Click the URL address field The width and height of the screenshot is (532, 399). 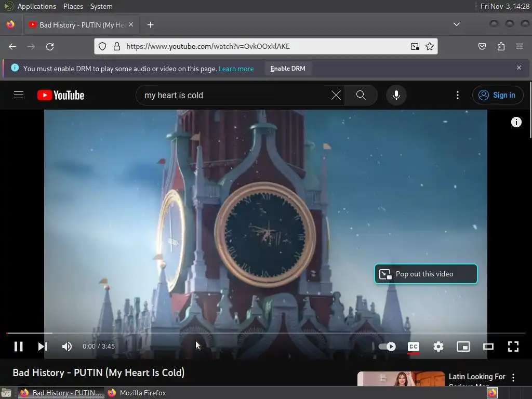coord(265,46)
